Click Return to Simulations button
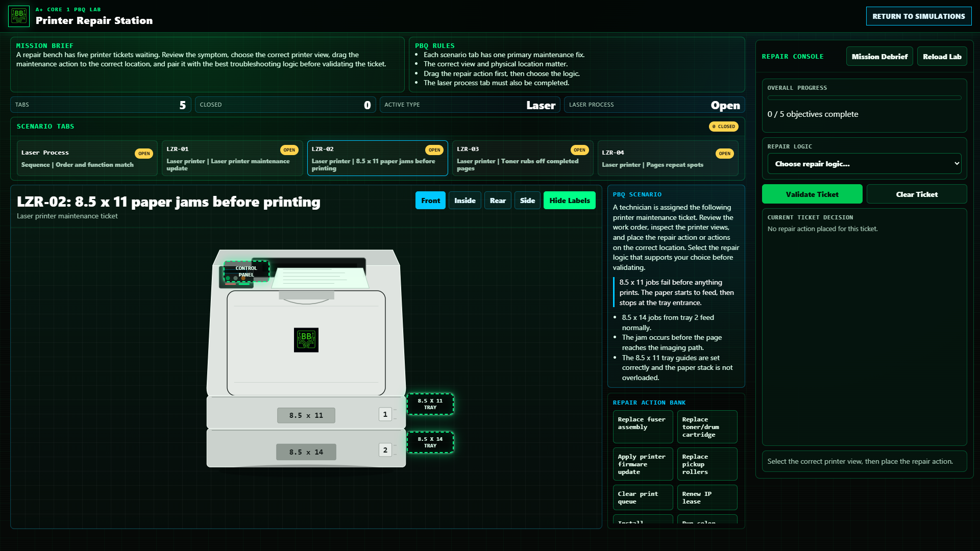Screen dimensions: 980x551 point(919,16)
